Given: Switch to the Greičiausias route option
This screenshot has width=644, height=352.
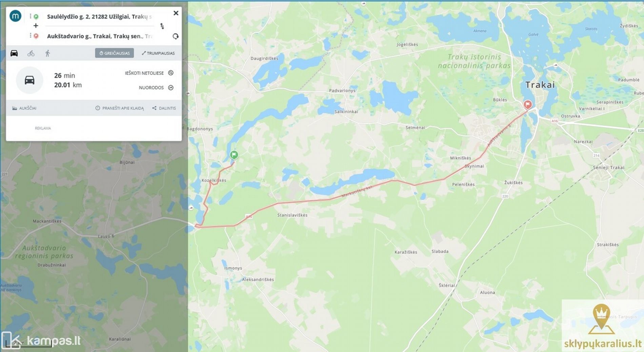Looking at the screenshot, I should 114,53.
